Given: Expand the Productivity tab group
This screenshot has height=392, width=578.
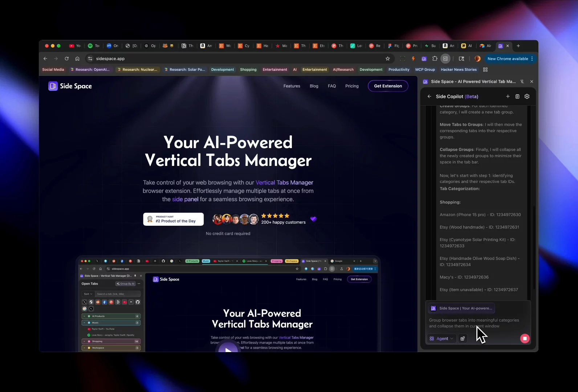Looking at the screenshot, I should [399, 70].
